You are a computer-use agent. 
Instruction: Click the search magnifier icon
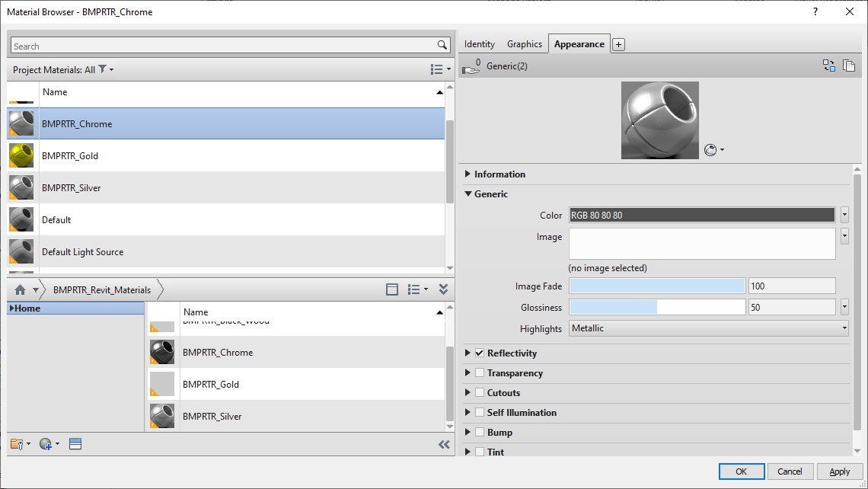[x=442, y=46]
